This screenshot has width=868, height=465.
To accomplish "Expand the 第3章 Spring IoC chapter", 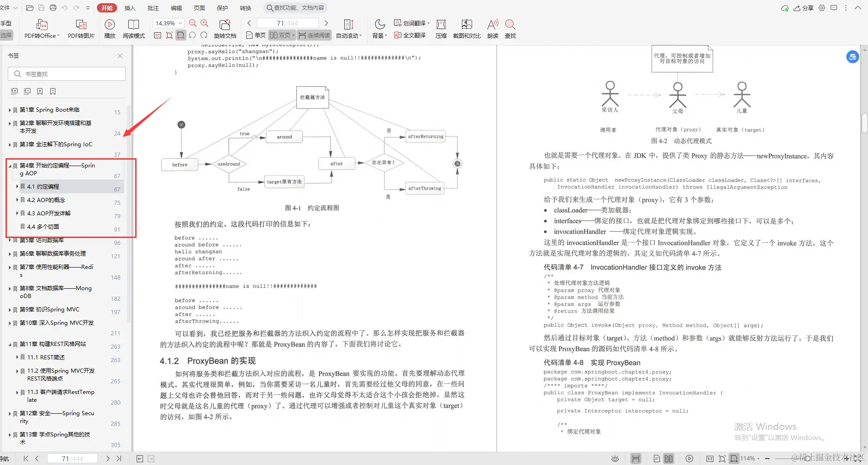I will click(10, 144).
